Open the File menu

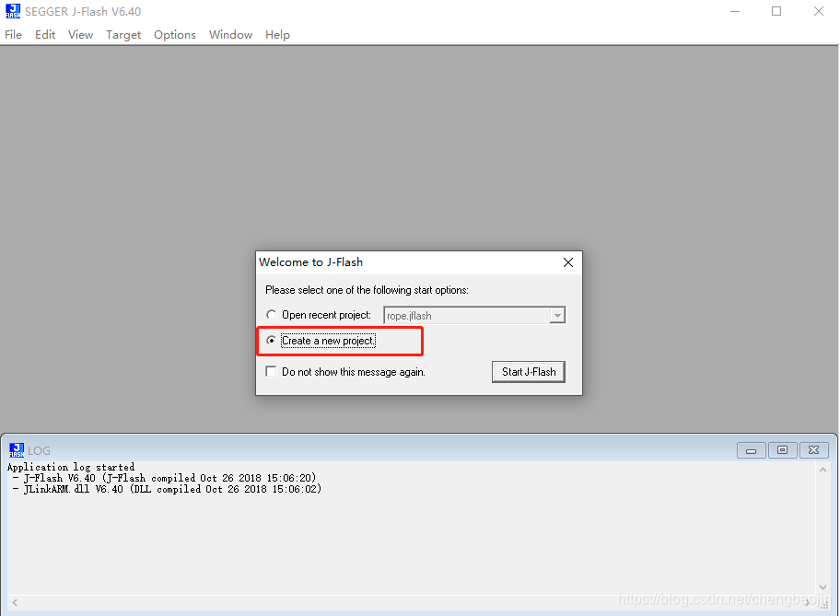(14, 35)
